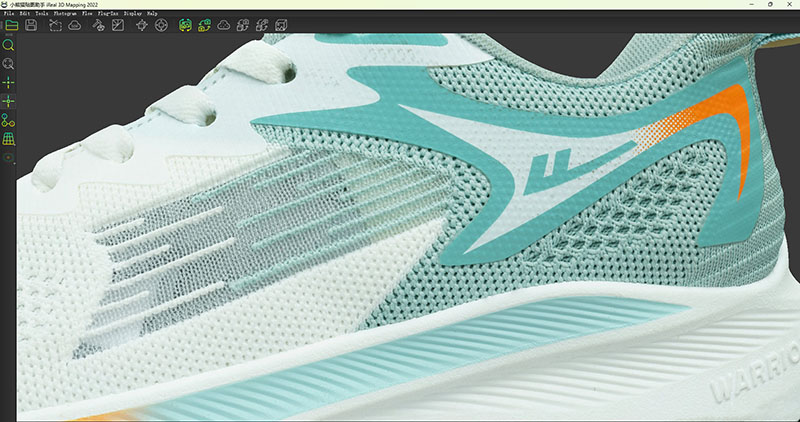Viewport: 800px width, 422px height.
Task: Select the perspective grid mesh tool
Action: click(8, 139)
